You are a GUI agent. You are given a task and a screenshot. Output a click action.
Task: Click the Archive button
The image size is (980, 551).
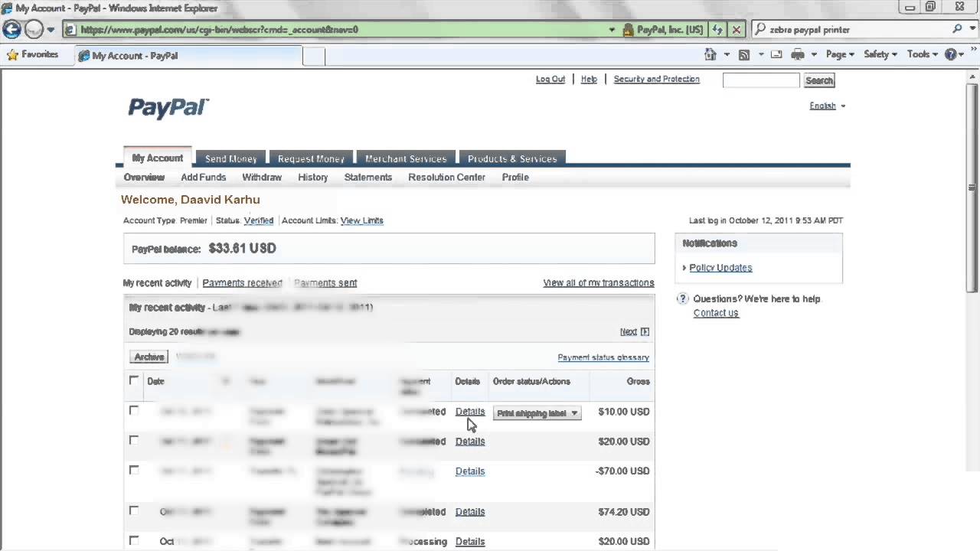tap(149, 357)
